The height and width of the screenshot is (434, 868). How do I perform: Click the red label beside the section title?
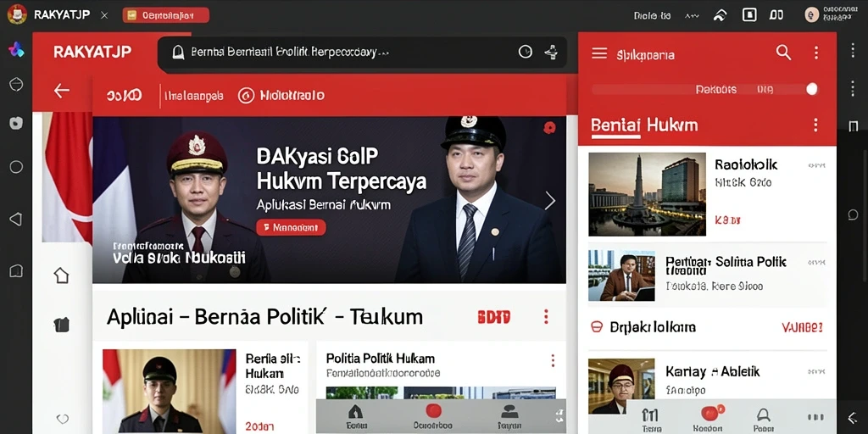pos(494,317)
